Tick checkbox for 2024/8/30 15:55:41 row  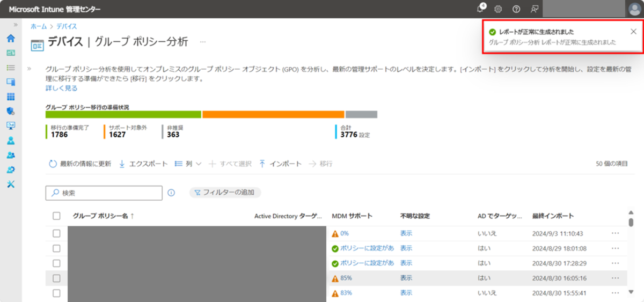[56, 293]
